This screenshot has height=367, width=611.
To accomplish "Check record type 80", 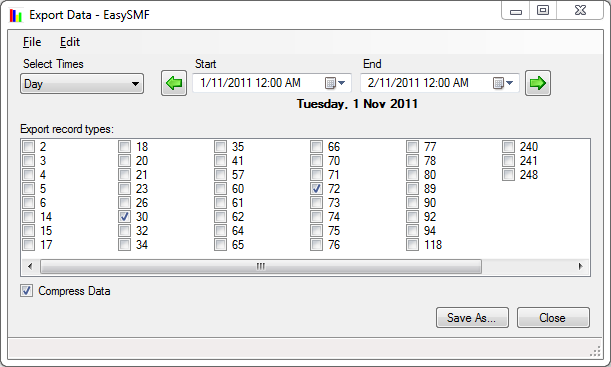I will [x=412, y=175].
